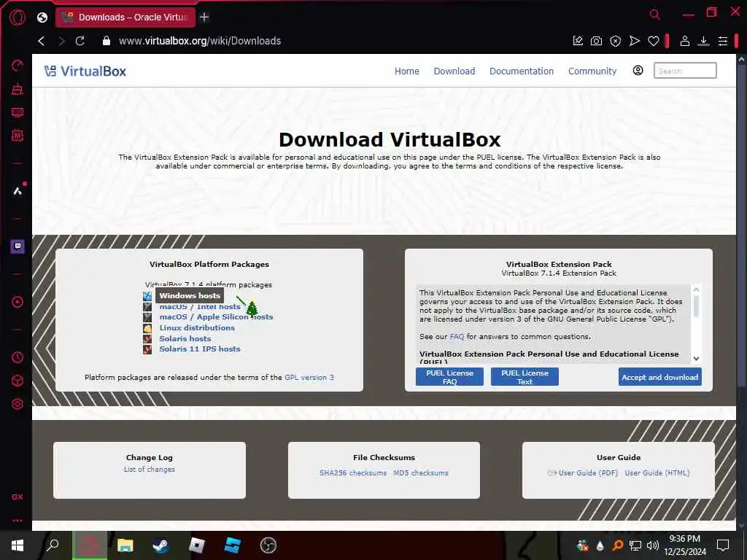Click the VirtualBox user account icon
The width and height of the screenshot is (747, 560).
coord(638,71)
